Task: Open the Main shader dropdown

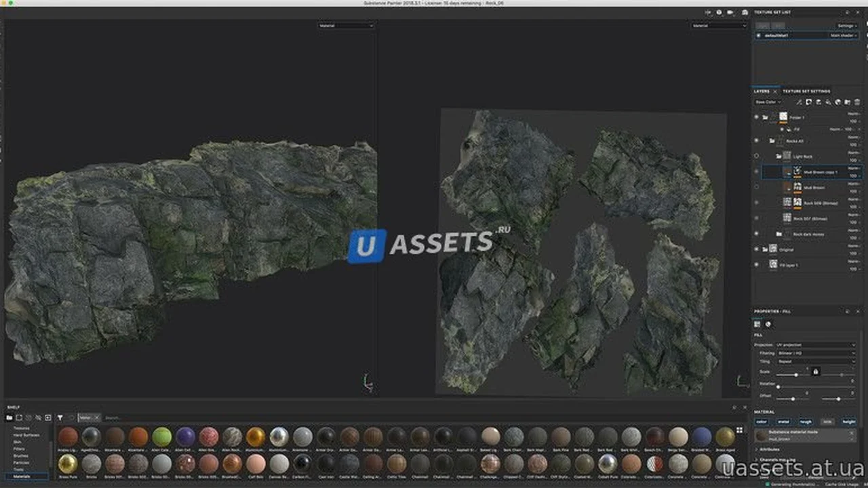Action: pos(844,35)
